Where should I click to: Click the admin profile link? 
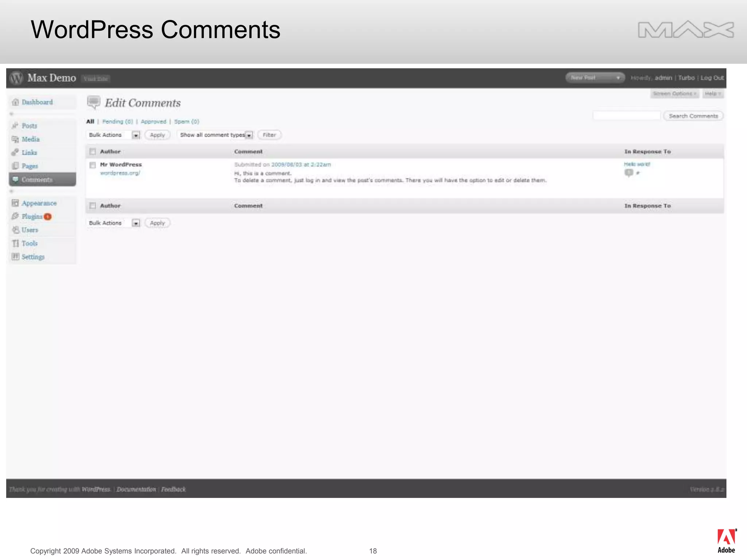[663, 78]
